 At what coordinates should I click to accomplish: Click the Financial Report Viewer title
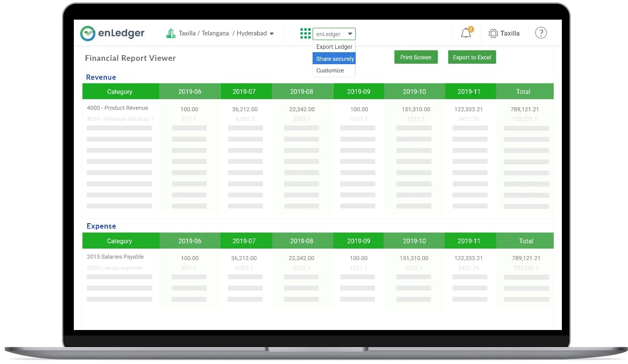[x=130, y=58]
